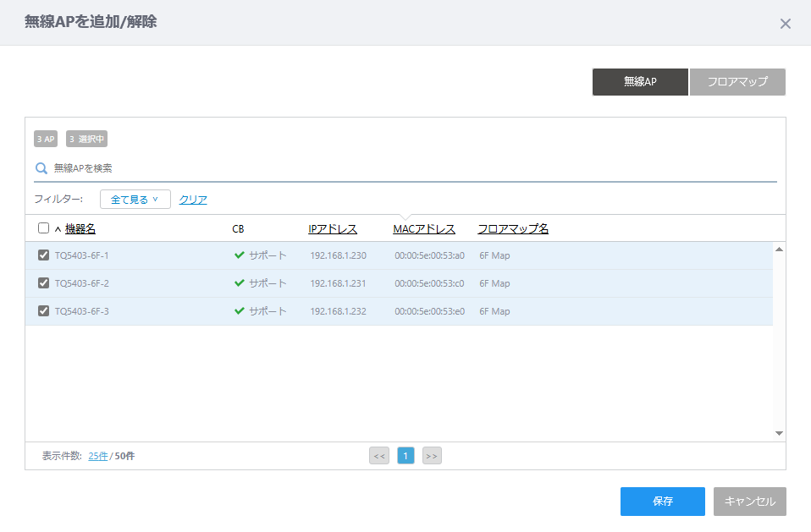
Task: Close the 無線APを追加/解除 dialog
Action: pyautogui.click(x=785, y=24)
